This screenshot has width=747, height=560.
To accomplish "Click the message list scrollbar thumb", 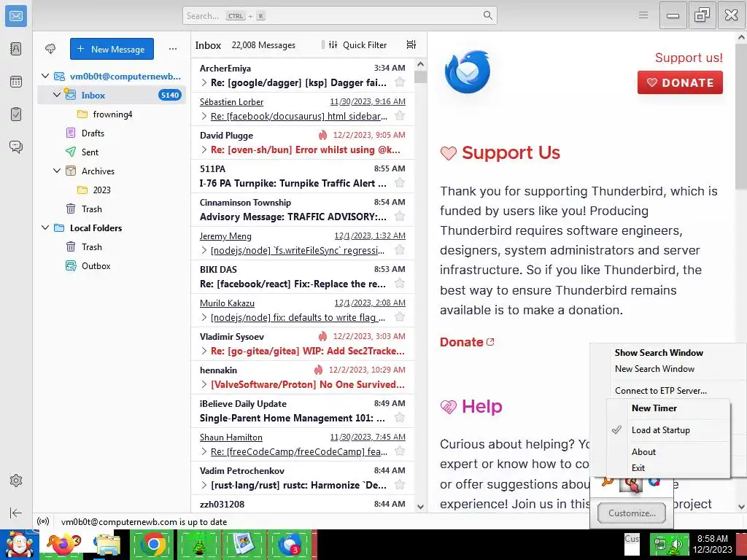I will click(420, 77).
